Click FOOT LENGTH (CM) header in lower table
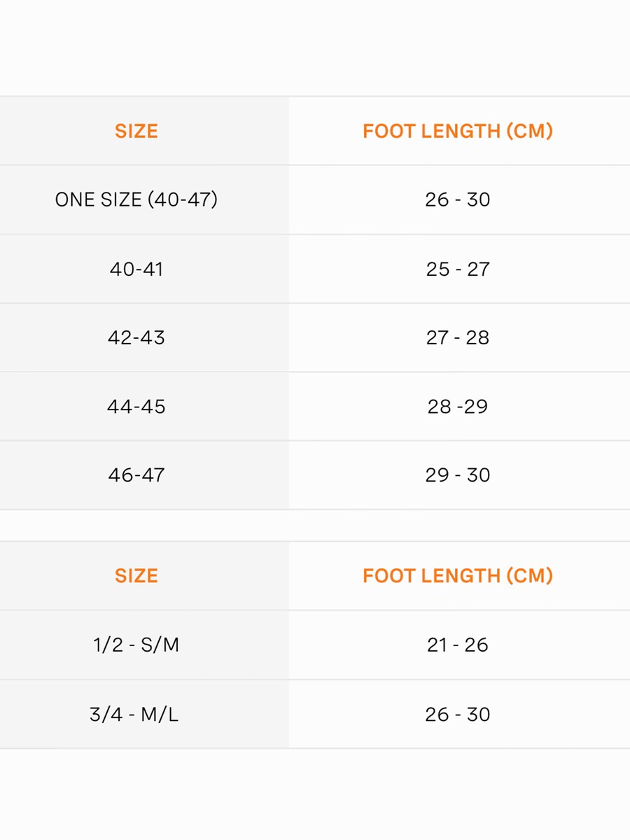 tap(458, 575)
